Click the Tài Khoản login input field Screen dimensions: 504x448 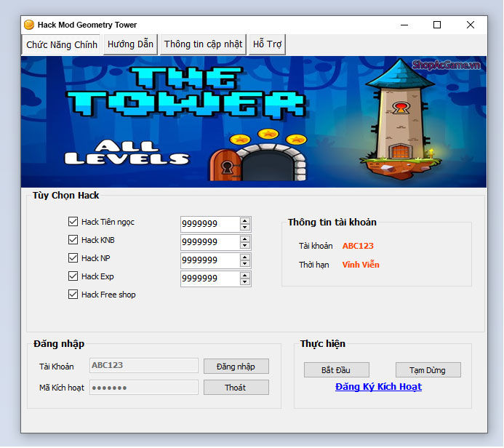point(144,366)
